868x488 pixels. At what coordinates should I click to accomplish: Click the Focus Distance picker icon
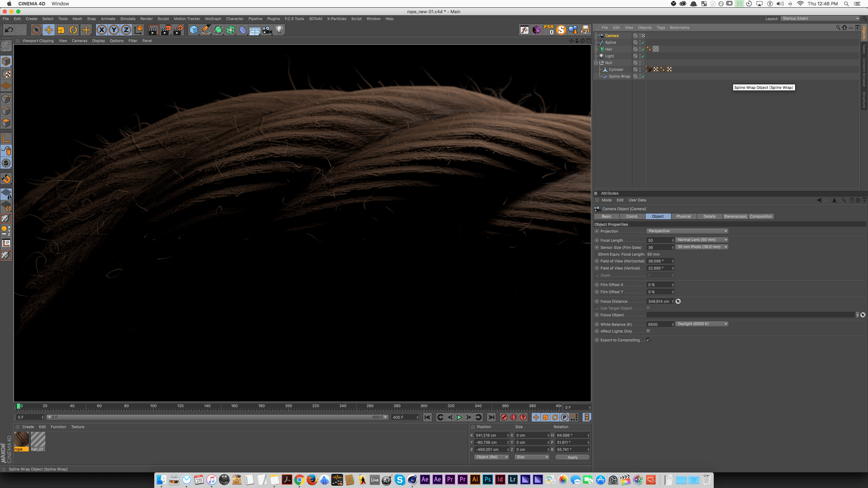(x=678, y=302)
